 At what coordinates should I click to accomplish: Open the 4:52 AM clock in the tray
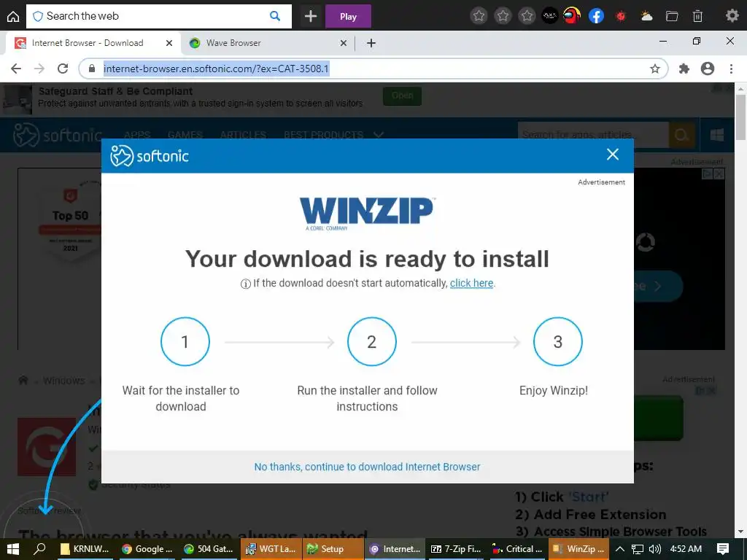(x=686, y=549)
